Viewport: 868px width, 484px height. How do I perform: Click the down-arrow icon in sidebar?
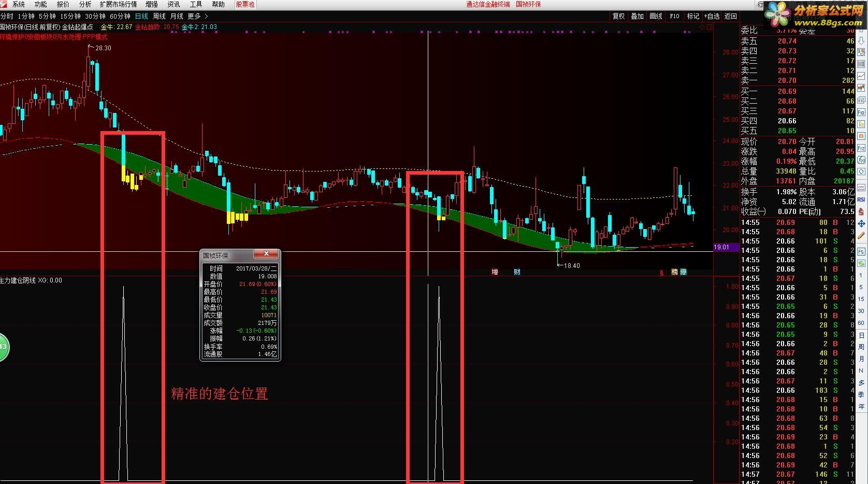[861, 41]
